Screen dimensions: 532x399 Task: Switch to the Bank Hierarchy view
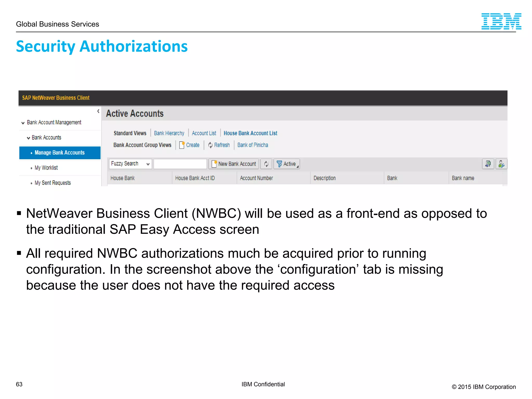169,133
